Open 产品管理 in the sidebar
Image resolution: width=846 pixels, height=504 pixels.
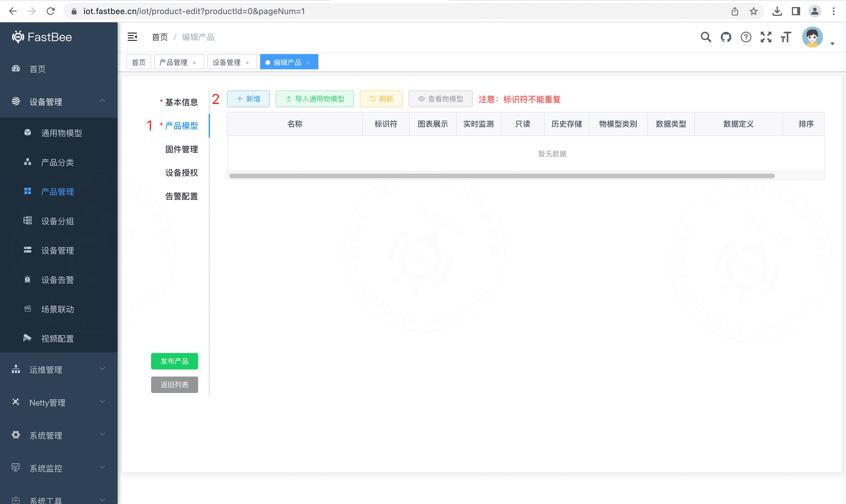point(59,191)
